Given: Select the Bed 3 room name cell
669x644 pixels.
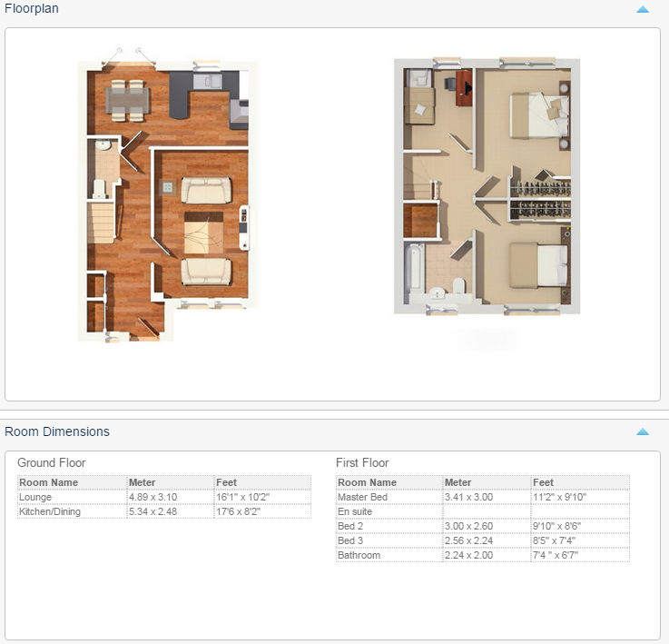Looking at the screenshot, I should tap(350, 541).
